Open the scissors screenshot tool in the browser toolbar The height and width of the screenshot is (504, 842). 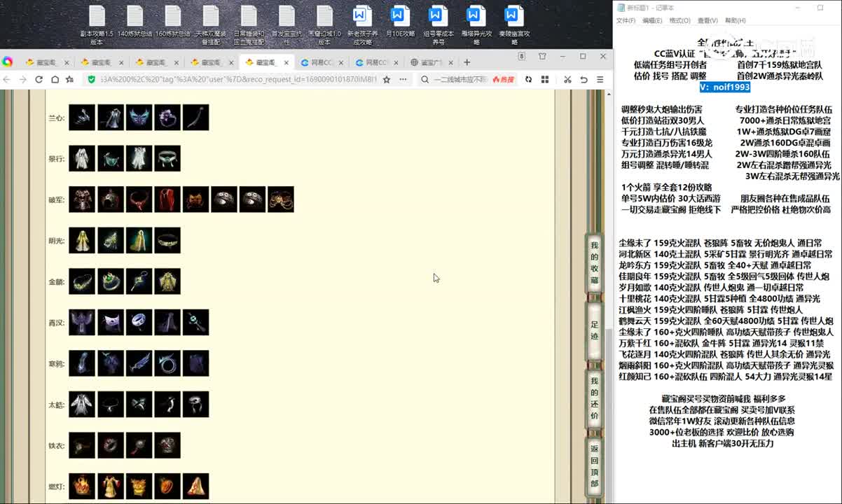pos(568,80)
